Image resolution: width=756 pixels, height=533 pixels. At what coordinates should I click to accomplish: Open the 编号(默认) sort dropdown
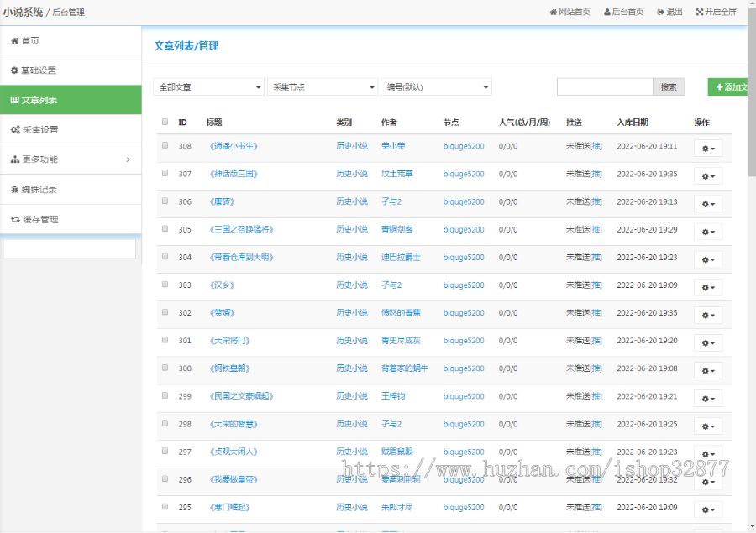[436, 87]
